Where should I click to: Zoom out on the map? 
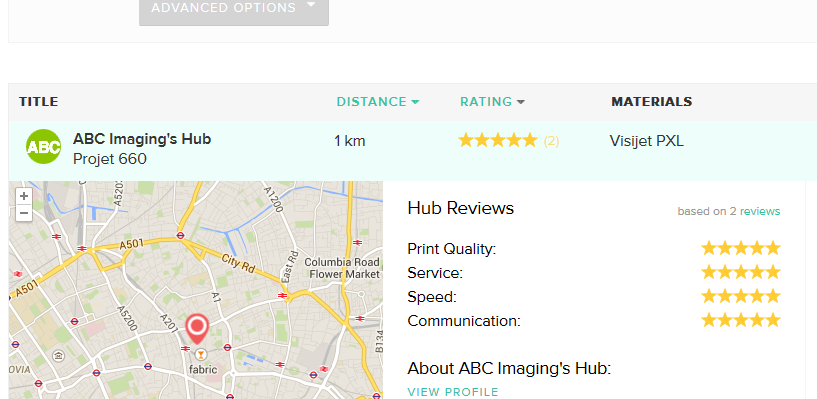(x=23, y=213)
